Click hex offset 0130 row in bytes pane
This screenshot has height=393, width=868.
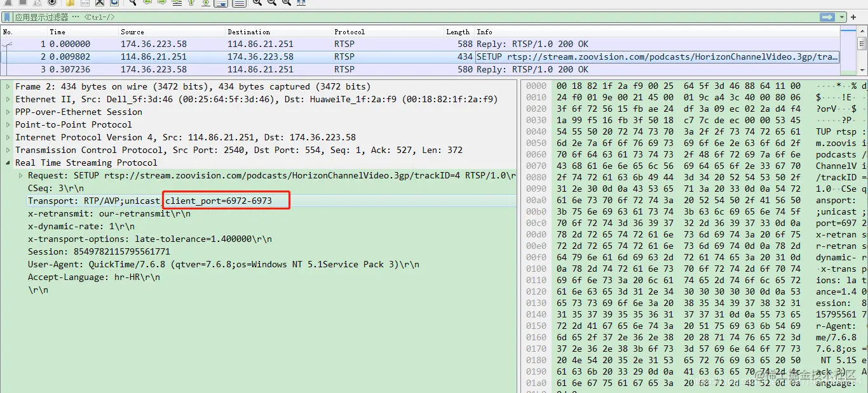click(x=536, y=303)
